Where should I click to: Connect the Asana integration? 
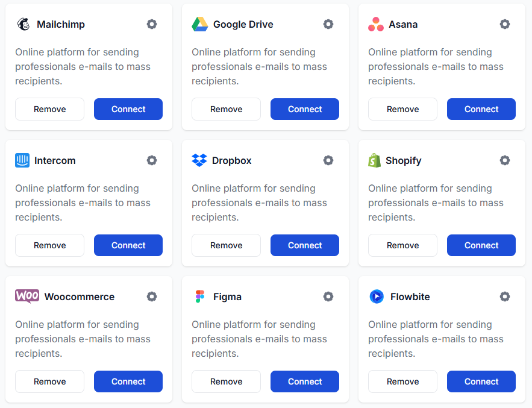coord(481,109)
